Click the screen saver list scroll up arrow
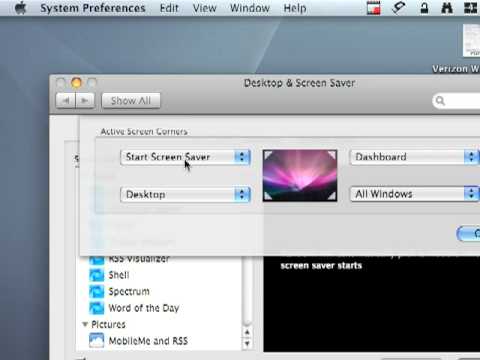The width and height of the screenshot is (480, 360). [247, 332]
